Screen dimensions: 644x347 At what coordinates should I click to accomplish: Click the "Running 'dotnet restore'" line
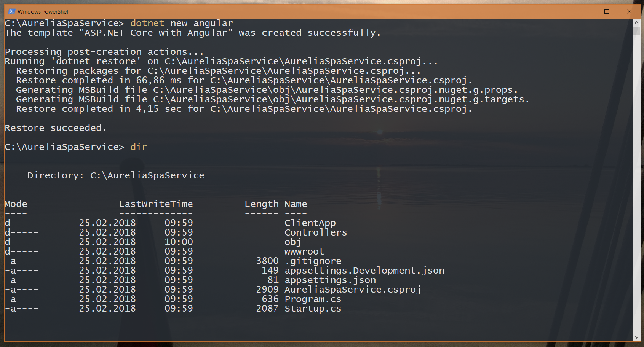[221, 61]
